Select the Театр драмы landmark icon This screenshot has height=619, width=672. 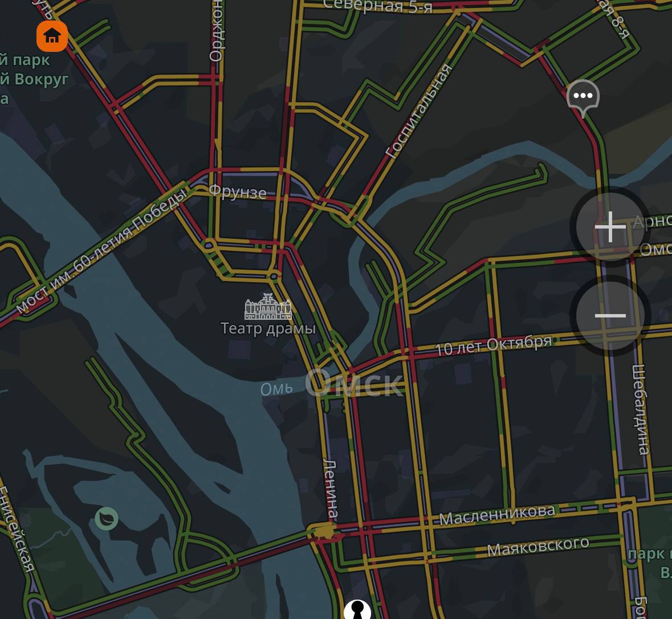(268, 307)
